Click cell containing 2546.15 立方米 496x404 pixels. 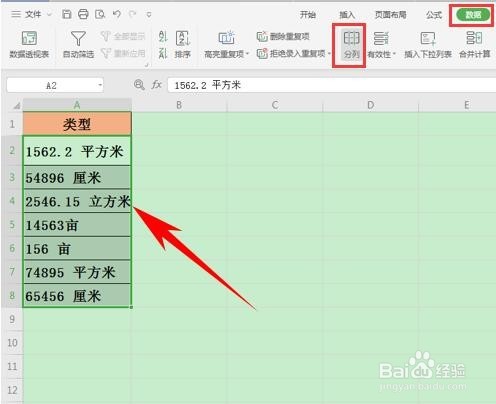[x=77, y=201]
